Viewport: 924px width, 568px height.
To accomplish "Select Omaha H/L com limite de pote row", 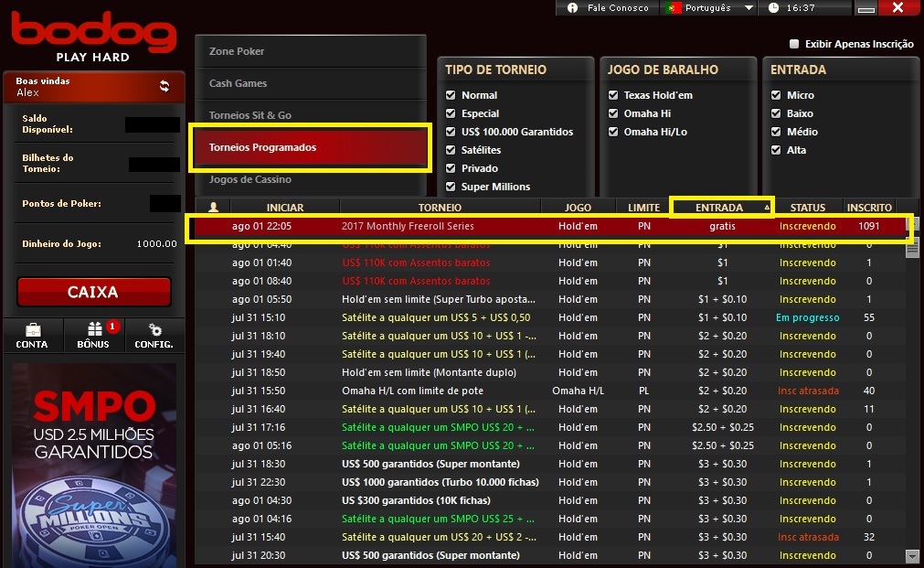I will [550, 391].
